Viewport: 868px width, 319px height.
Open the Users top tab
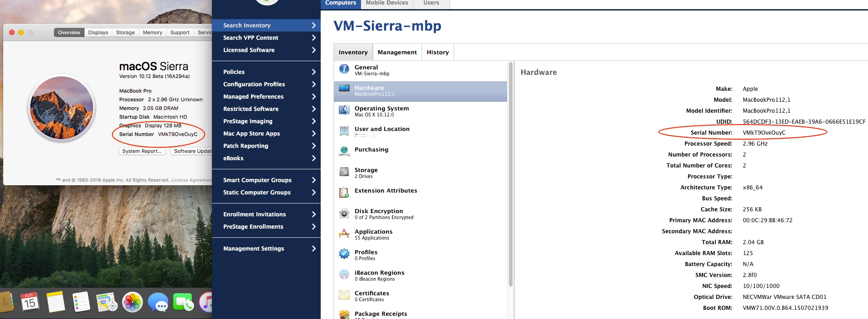coord(431,4)
